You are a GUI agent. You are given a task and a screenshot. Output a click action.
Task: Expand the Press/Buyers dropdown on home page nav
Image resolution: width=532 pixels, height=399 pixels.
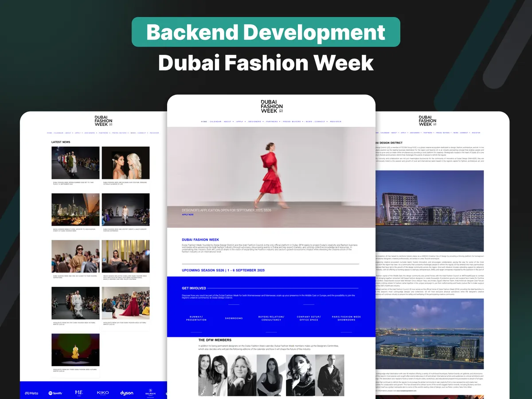click(x=293, y=121)
